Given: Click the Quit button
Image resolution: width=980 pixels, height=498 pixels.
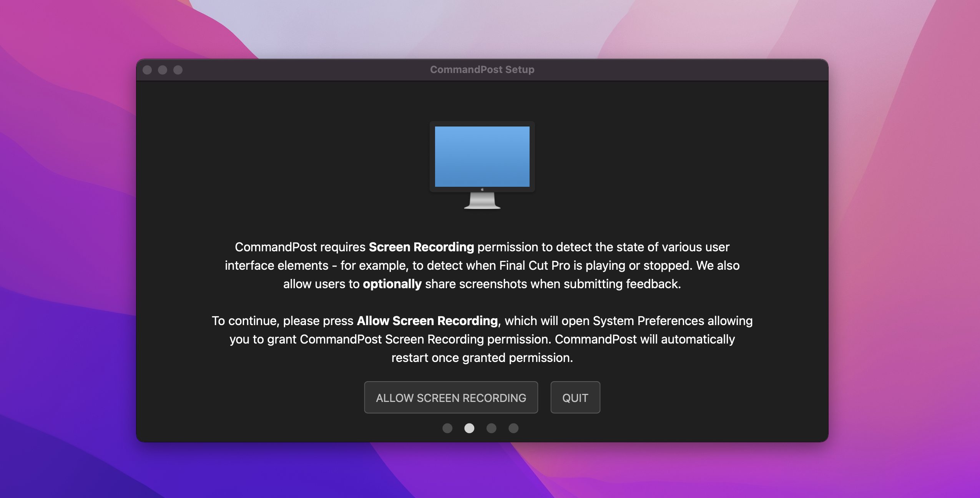Looking at the screenshot, I should click(x=575, y=397).
